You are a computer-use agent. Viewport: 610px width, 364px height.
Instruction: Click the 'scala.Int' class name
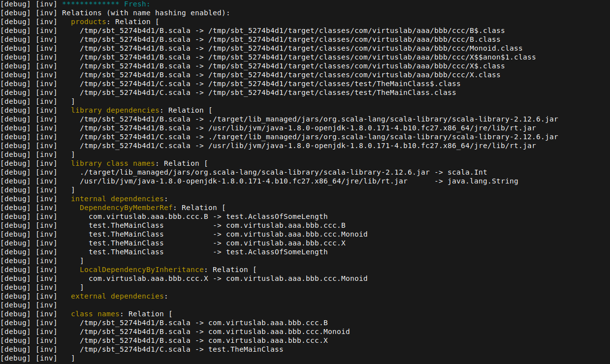(467, 172)
